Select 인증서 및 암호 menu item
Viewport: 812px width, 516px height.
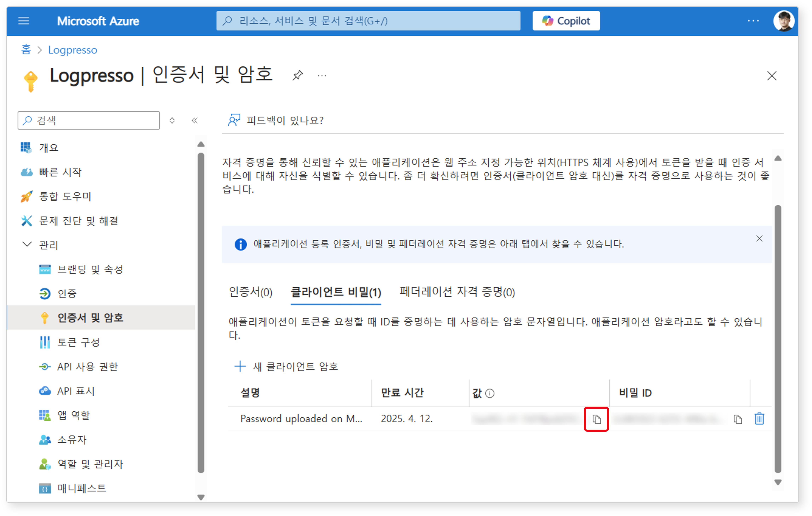coord(101,318)
